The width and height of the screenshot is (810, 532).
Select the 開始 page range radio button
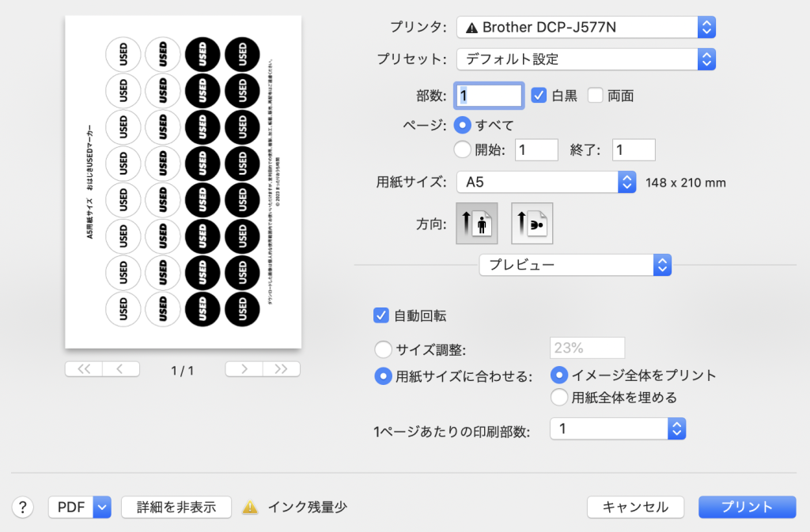click(x=462, y=149)
